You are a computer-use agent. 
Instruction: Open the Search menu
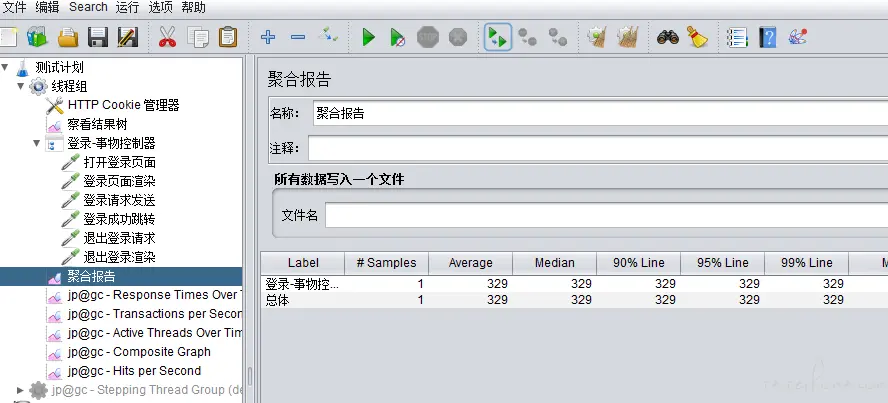[88, 7]
